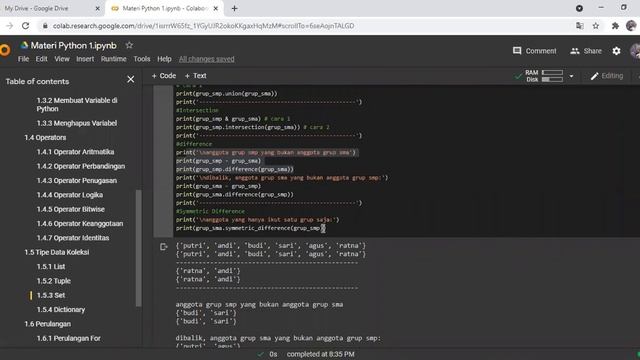Open a new browser tab
Image resolution: width=640 pixels, height=360 pixels.
tap(234, 8)
